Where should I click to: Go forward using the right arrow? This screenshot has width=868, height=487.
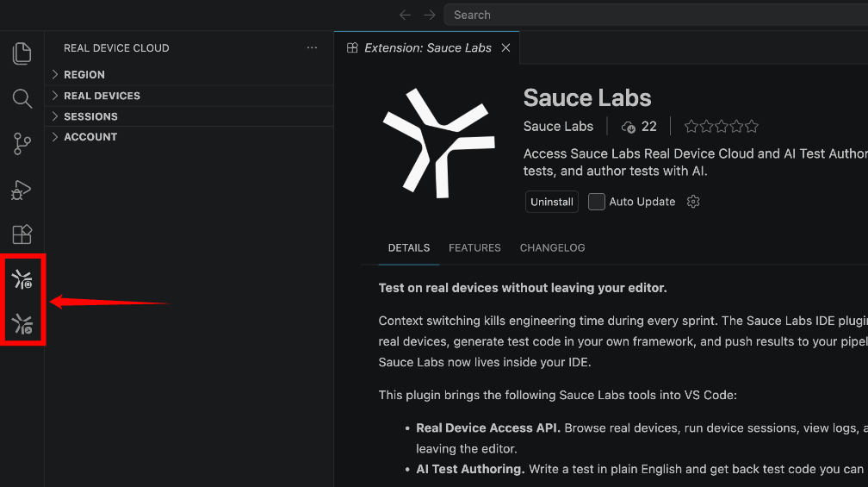[x=430, y=15]
